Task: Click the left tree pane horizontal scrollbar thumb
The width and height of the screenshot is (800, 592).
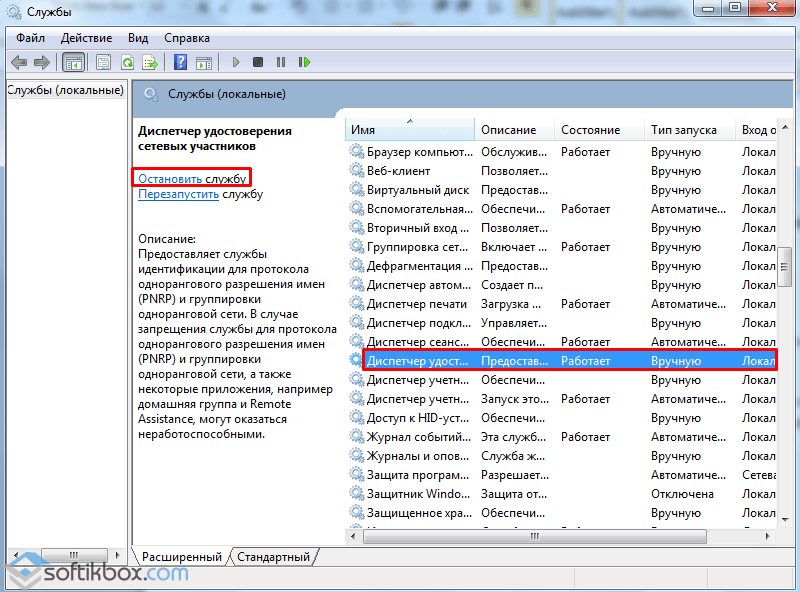Action: pos(74,555)
